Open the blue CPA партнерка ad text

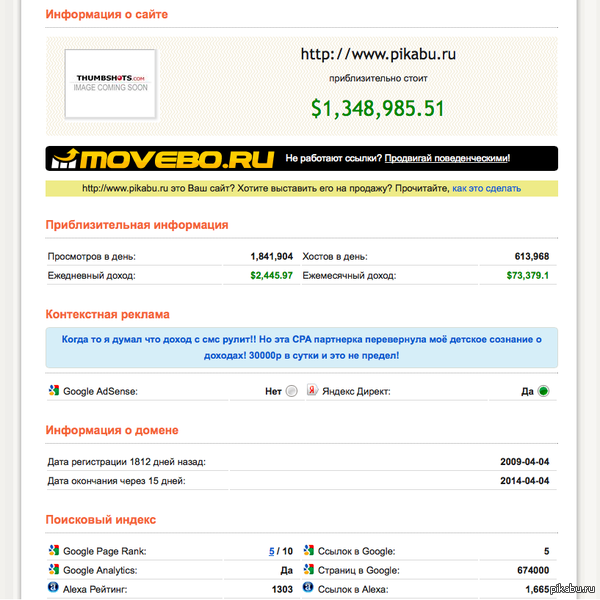pos(301,347)
